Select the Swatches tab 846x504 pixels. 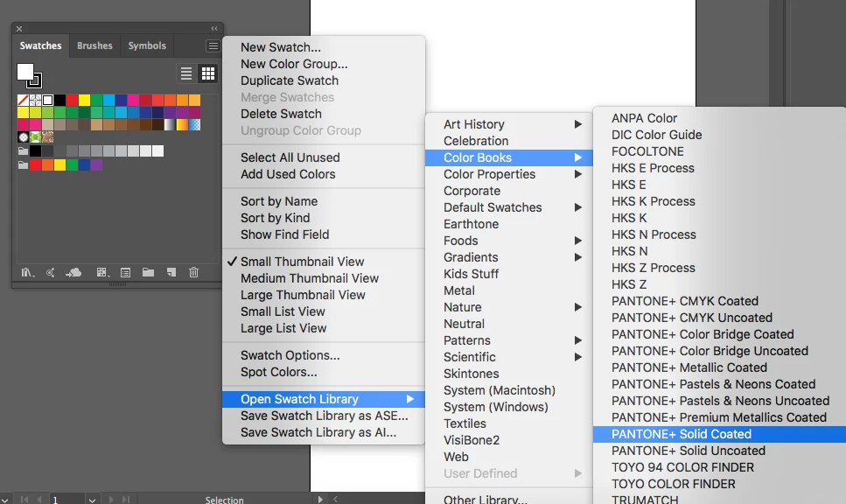click(x=40, y=45)
